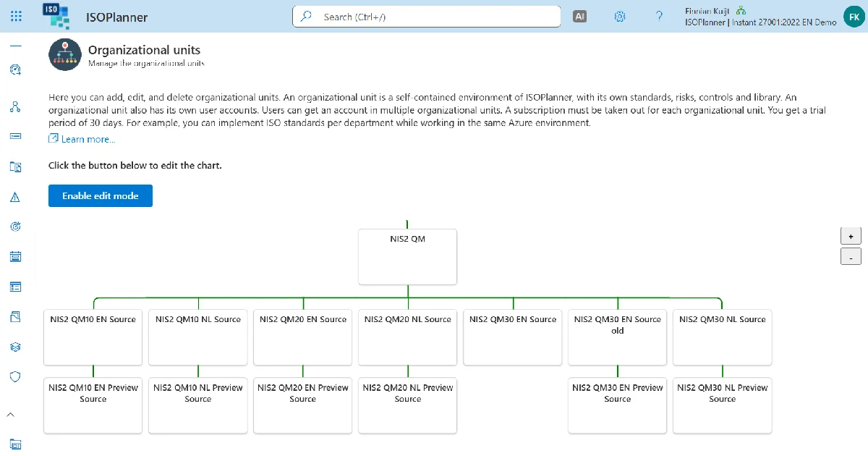Click the Organizational units header icon

(x=64, y=55)
